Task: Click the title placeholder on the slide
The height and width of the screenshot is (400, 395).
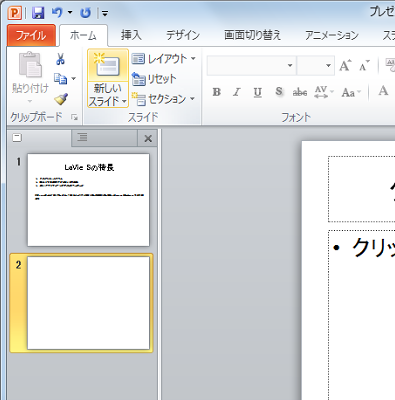Action: (361, 189)
